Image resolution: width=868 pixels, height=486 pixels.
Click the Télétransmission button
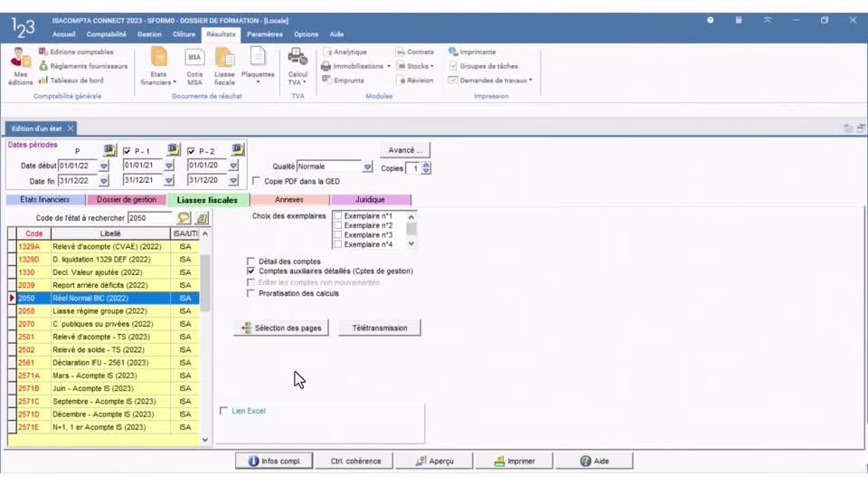coord(380,328)
